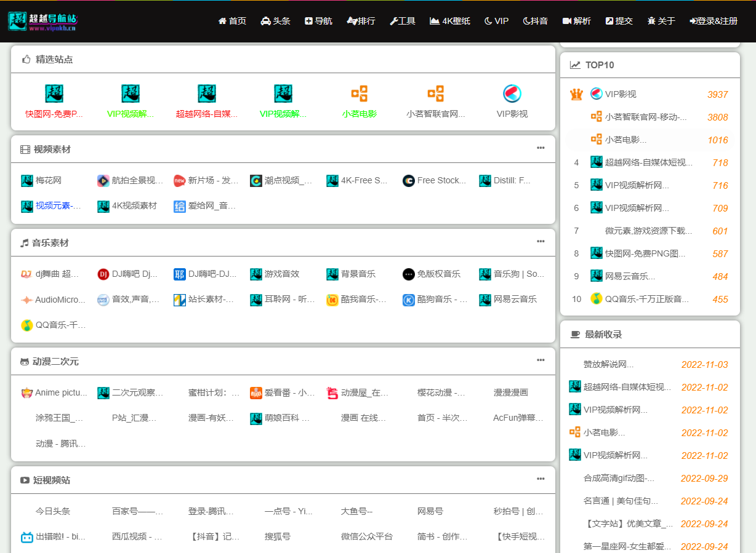Open the 4K视频素材 link
The width and height of the screenshot is (756, 553).
(134, 206)
